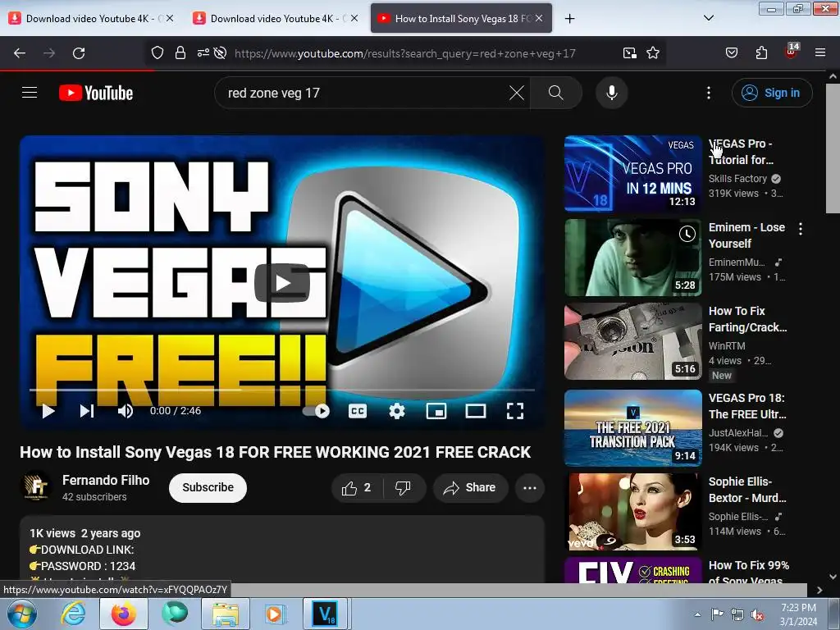Go to the YouTube home logo
The width and height of the screenshot is (840, 630).
(x=96, y=93)
